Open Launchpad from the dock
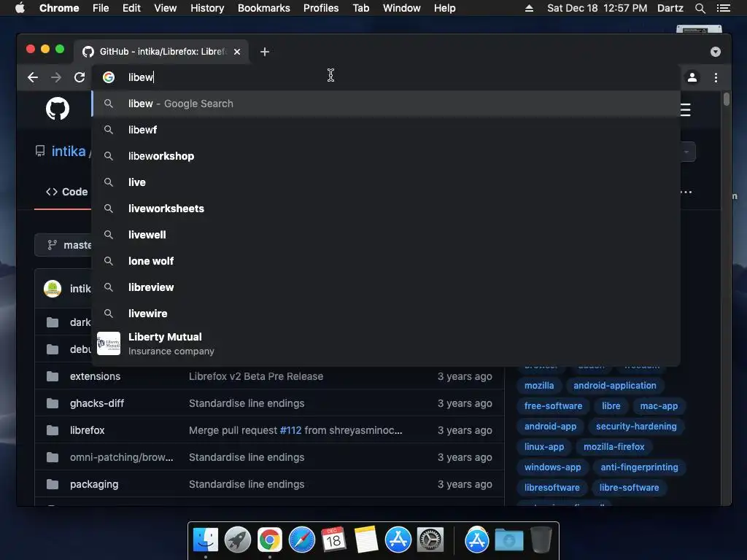The width and height of the screenshot is (747, 560). point(237,540)
